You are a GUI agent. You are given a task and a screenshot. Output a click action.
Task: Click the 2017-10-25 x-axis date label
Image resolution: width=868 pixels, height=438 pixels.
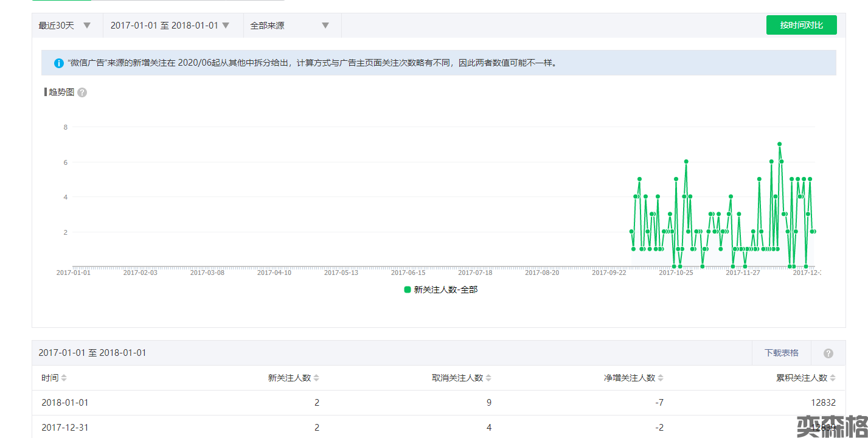pos(676,273)
